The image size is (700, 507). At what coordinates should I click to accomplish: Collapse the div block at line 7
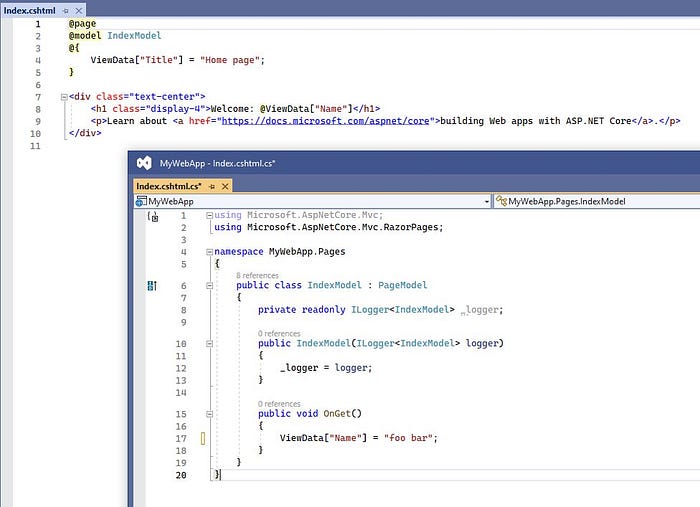pyautogui.click(x=64, y=96)
